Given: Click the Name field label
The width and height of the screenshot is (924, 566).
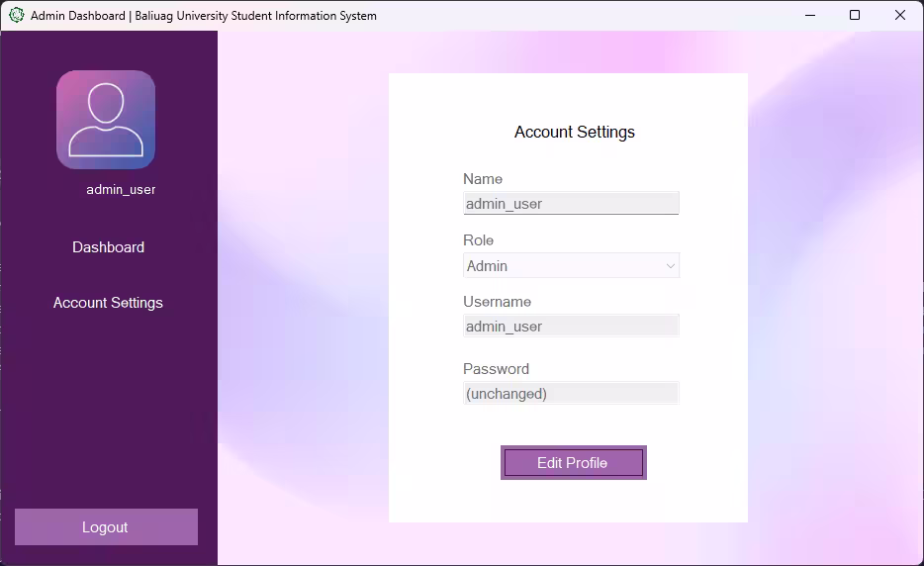Looking at the screenshot, I should [483, 179].
